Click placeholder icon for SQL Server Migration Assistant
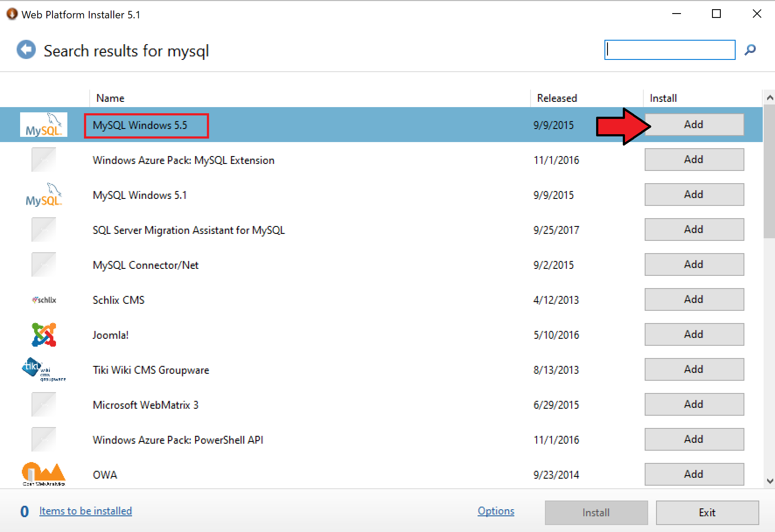The width and height of the screenshot is (775, 532). (44, 229)
